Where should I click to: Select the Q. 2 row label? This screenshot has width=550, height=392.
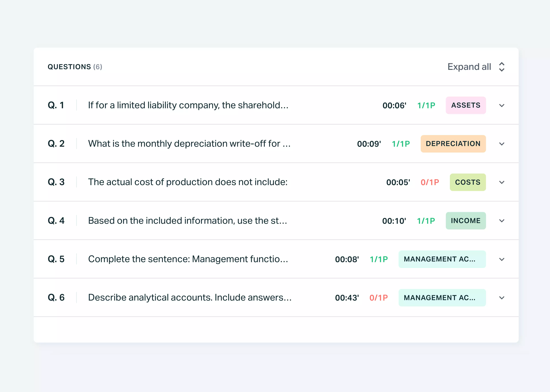[x=56, y=144]
